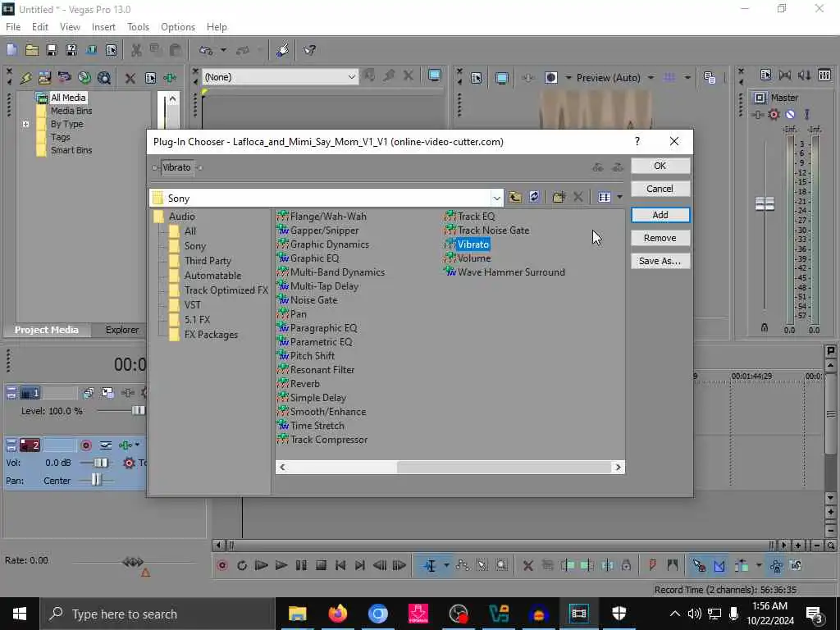
Task: Click the Delete X icon in edit toolbar
Action: pos(527,565)
